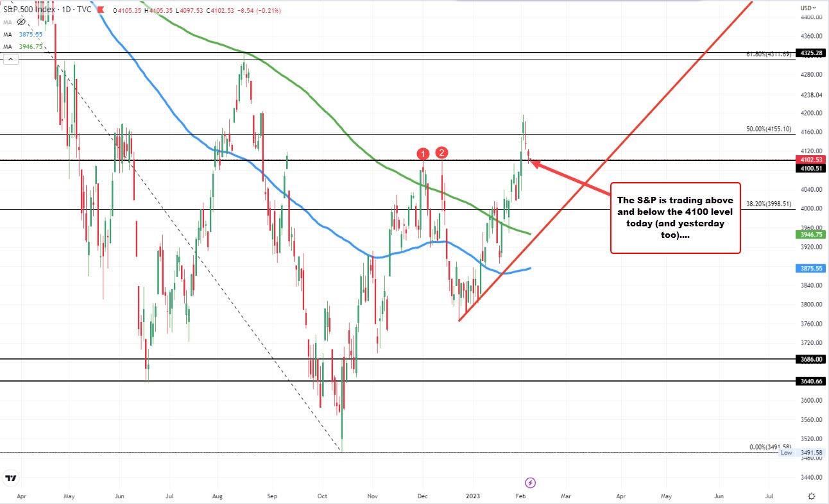Click the green 3946.75 price-axis label
The width and height of the screenshot is (829, 504).
coord(811,235)
